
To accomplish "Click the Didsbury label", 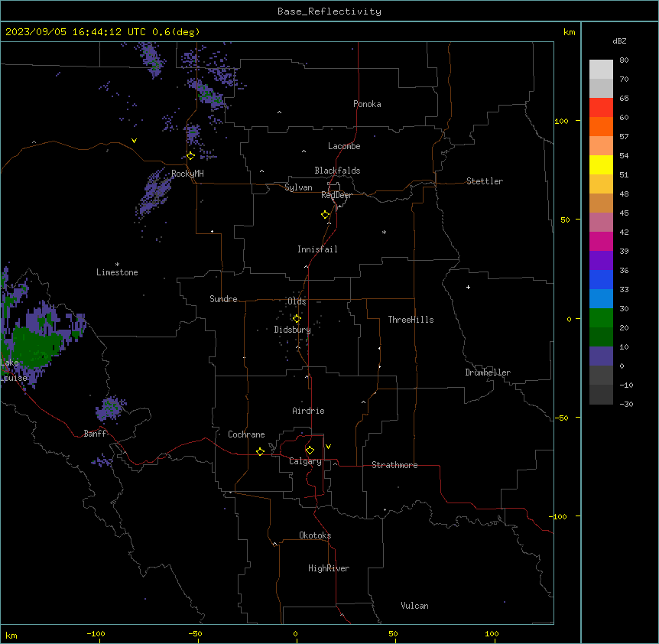I will tap(293, 330).
